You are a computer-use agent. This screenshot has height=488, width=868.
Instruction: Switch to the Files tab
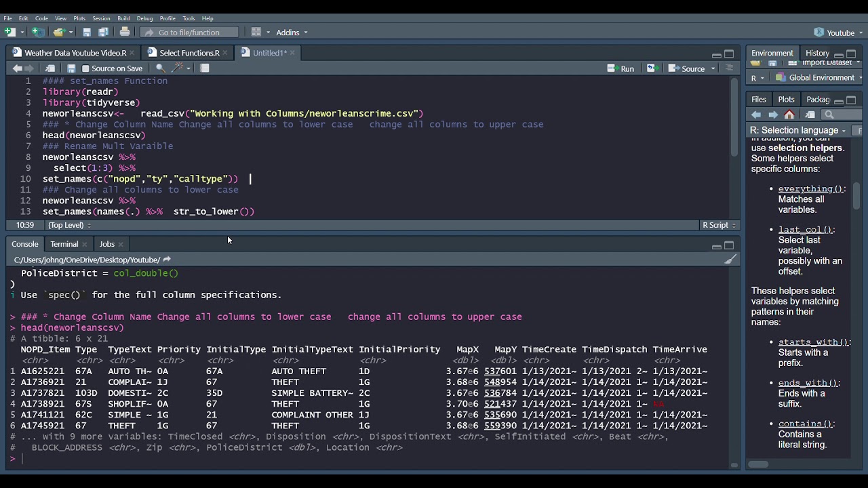[759, 100]
